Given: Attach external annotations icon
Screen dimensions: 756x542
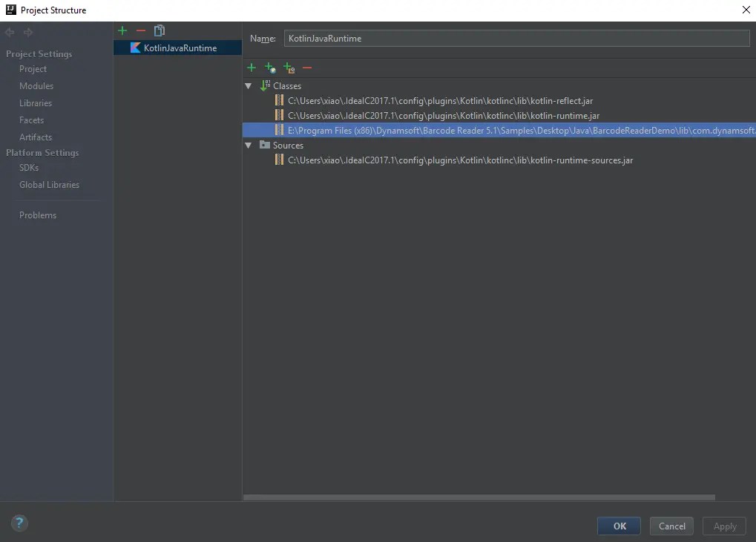Looking at the screenshot, I should tap(289, 68).
